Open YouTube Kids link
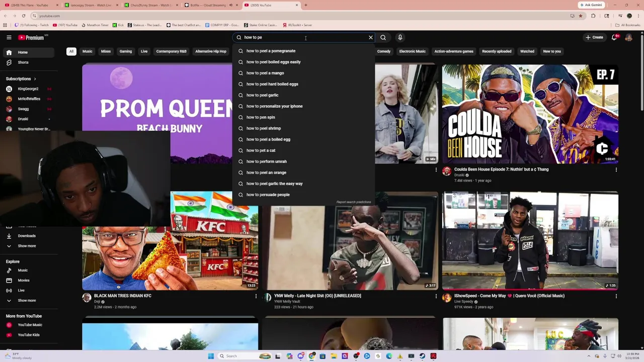This screenshot has width=644, height=362. (x=29, y=335)
